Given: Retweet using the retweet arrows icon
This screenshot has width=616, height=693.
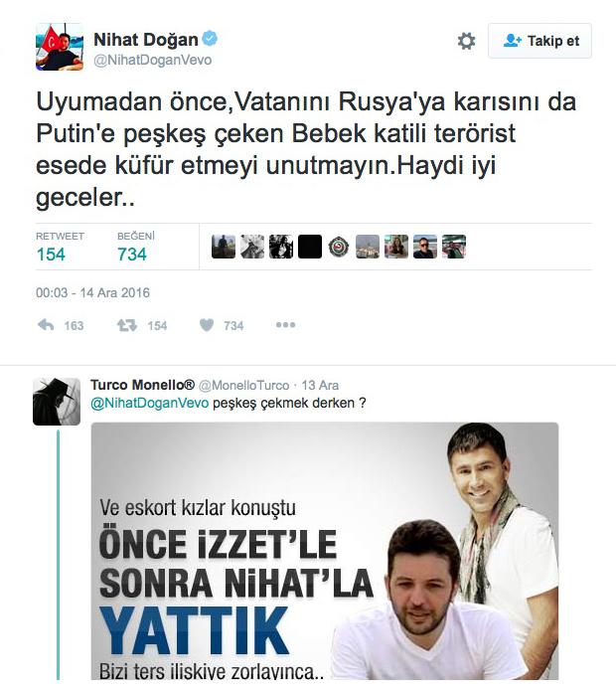Looking at the screenshot, I should click(x=127, y=325).
